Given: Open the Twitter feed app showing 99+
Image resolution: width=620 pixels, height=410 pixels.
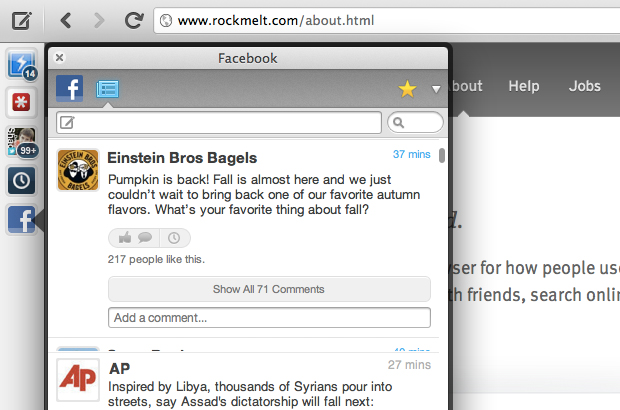Looking at the screenshot, I should point(22,142).
